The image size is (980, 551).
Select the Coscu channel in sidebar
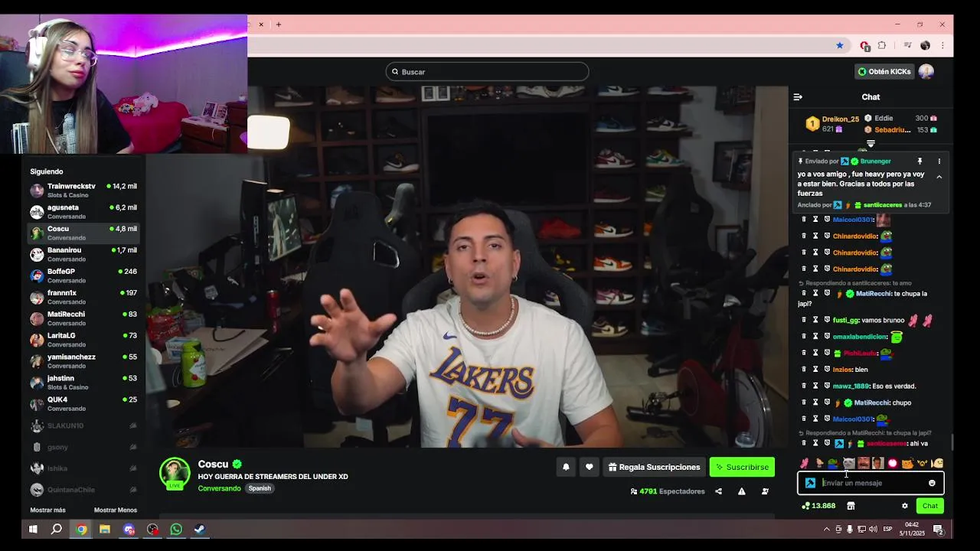[x=84, y=233]
